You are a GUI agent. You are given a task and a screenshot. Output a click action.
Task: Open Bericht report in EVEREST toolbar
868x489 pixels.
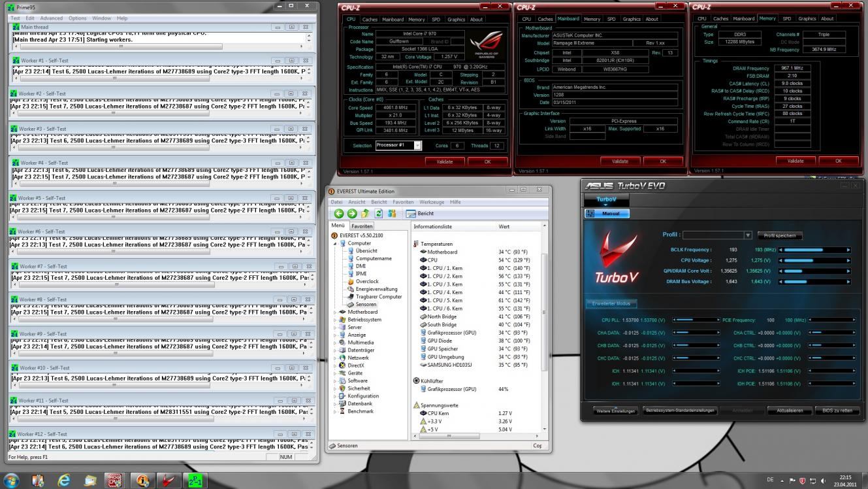click(x=420, y=214)
